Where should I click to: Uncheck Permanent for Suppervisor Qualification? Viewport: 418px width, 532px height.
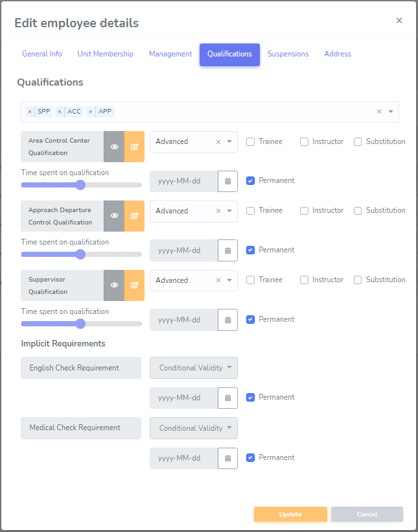(x=251, y=320)
